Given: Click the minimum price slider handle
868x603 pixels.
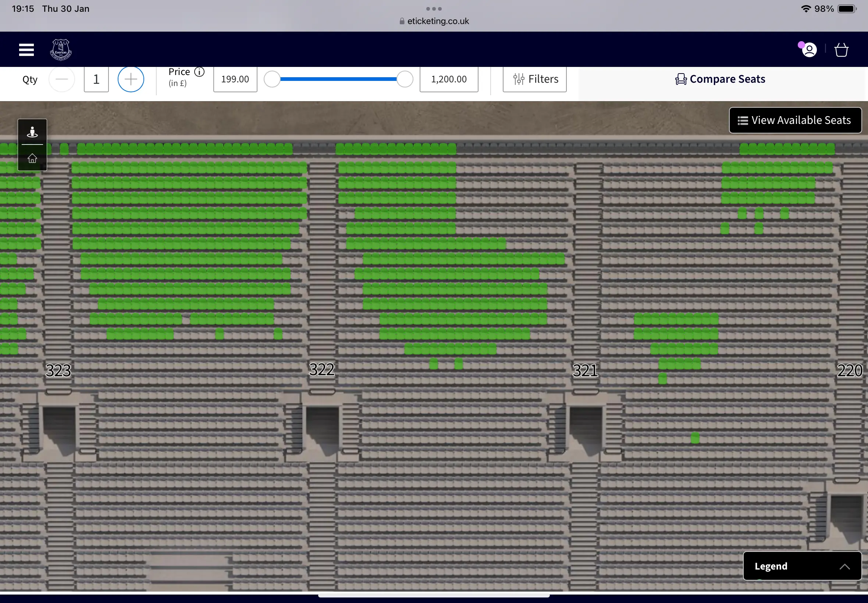Looking at the screenshot, I should click(272, 79).
